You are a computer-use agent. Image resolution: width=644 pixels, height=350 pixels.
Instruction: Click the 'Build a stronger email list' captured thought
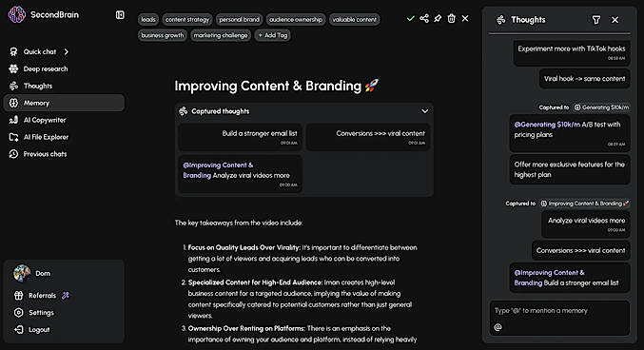coord(240,137)
